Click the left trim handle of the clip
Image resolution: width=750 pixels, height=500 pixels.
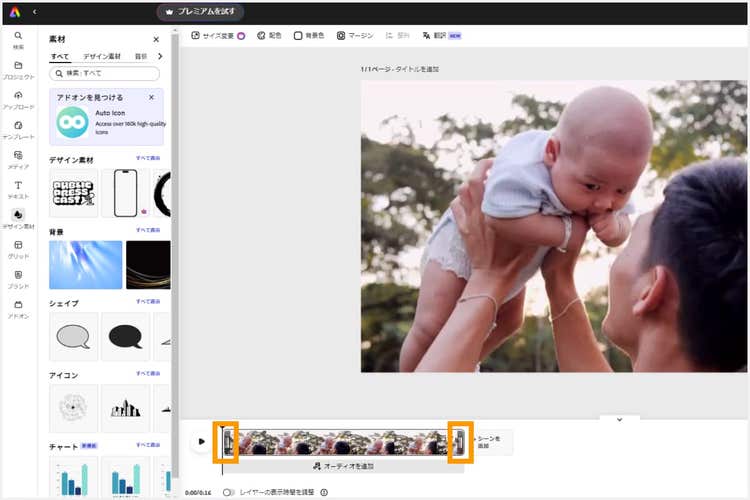pos(228,442)
